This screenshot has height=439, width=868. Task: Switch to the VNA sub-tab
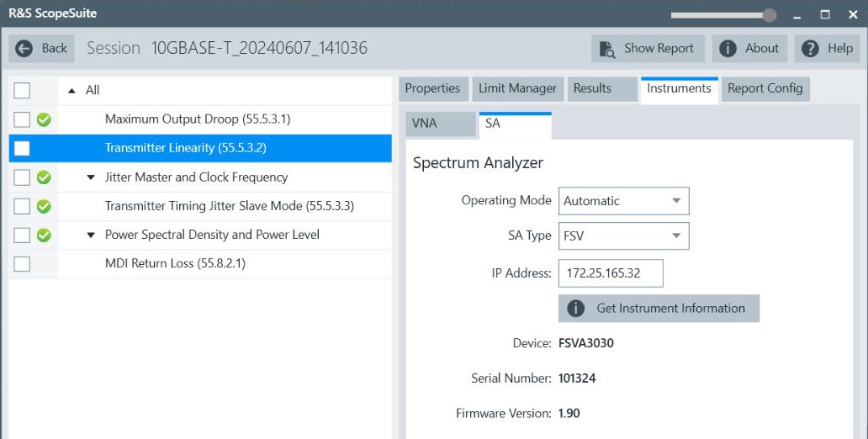[x=441, y=124]
